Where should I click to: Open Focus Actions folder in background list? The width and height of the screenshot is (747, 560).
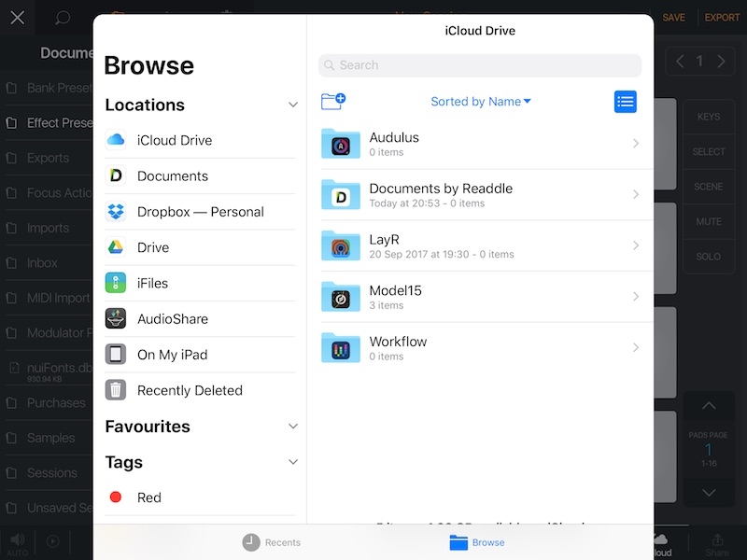coord(49,193)
